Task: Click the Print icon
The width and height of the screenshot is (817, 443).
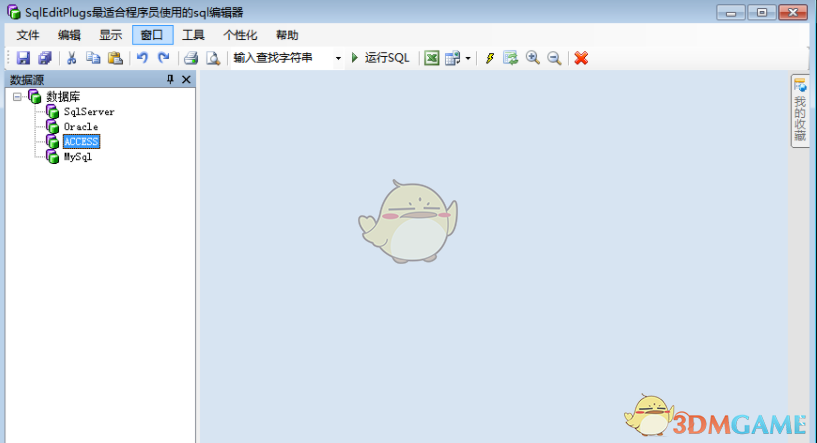Action: tap(191, 58)
